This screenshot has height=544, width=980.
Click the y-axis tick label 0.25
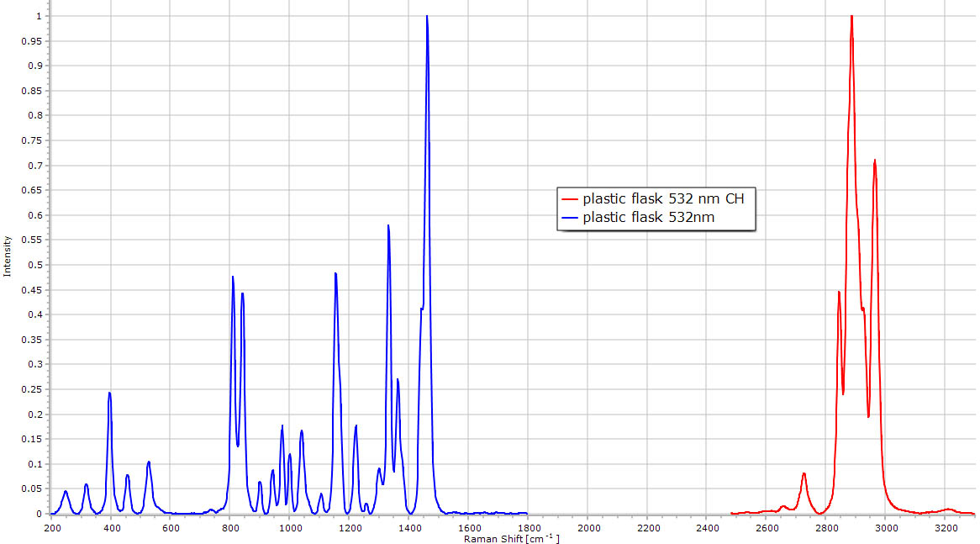tap(32, 389)
